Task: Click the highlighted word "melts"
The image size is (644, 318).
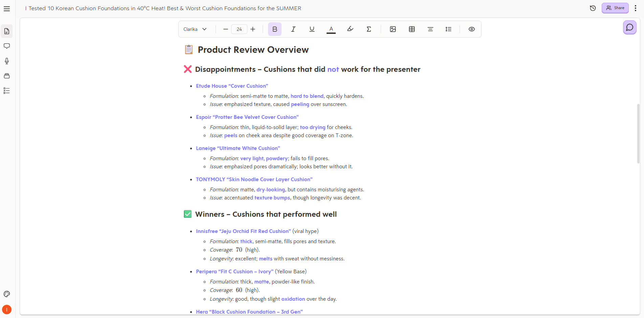Action: [x=266, y=259]
